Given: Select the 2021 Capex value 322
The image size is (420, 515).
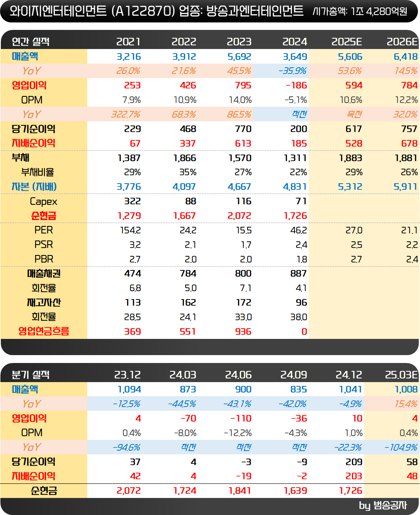Looking at the screenshot, I should [133, 201].
